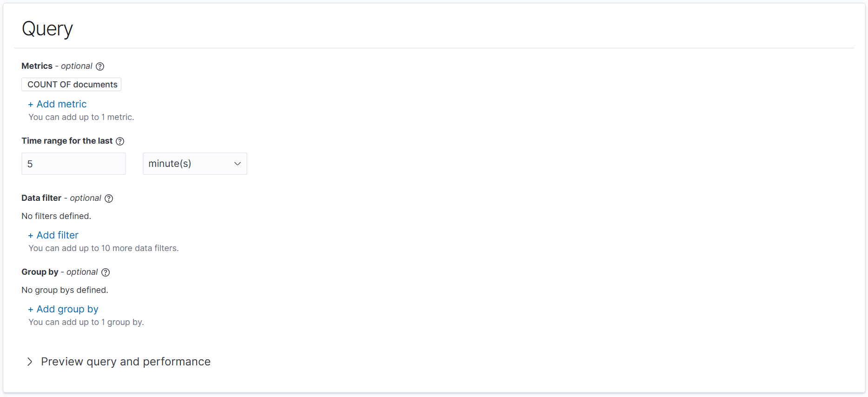Image resolution: width=868 pixels, height=397 pixels.
Task: Select the Add group by link text
Action: click(x=67, y=309)
